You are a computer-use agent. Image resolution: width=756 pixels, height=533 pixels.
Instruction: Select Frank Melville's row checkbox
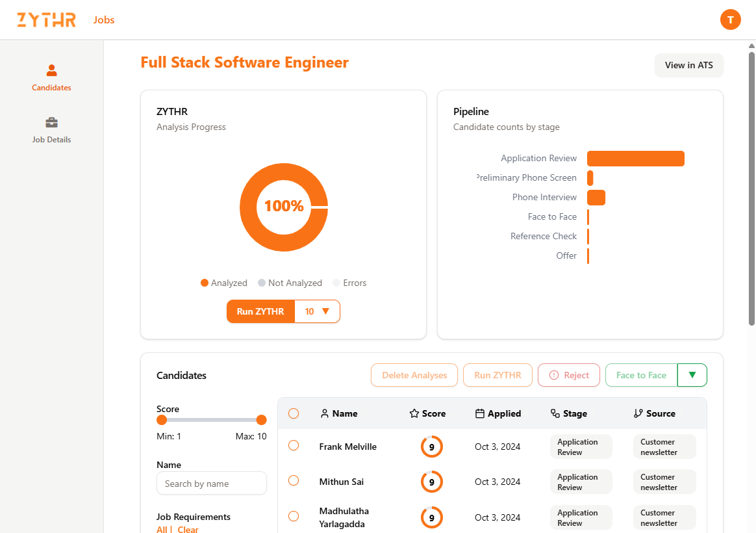[294, 445]
